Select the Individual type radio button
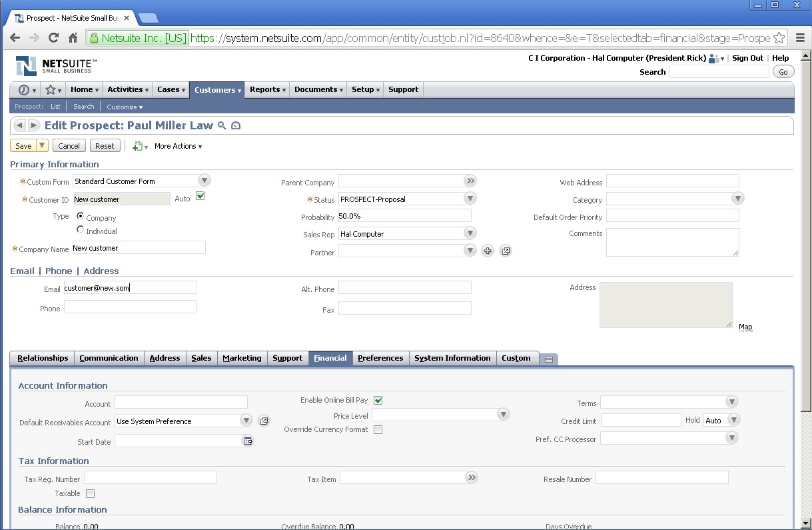The height and width of the screenshot is (530, 812). pyautogui.click(x=81, y=230)
